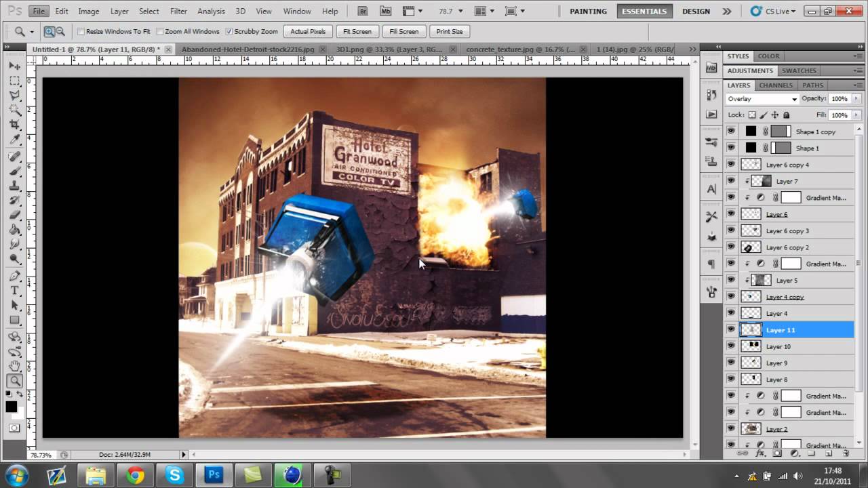Select the Quick Selection tool
Screen dimensions: 868x488
click(14, 110)
